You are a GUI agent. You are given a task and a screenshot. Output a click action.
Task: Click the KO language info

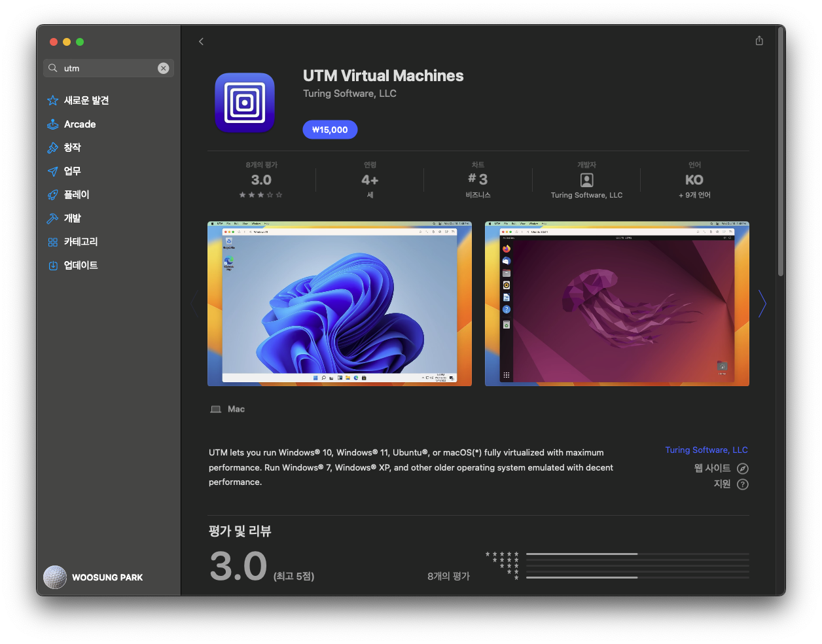point(694,180)
